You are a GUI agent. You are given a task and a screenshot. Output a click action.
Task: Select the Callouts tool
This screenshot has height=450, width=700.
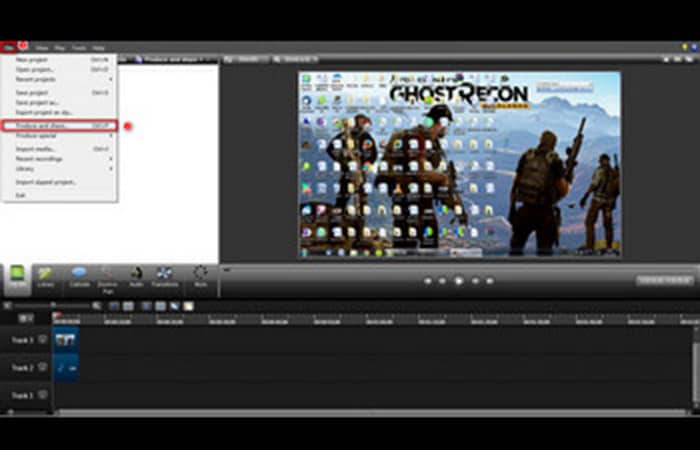79,276
